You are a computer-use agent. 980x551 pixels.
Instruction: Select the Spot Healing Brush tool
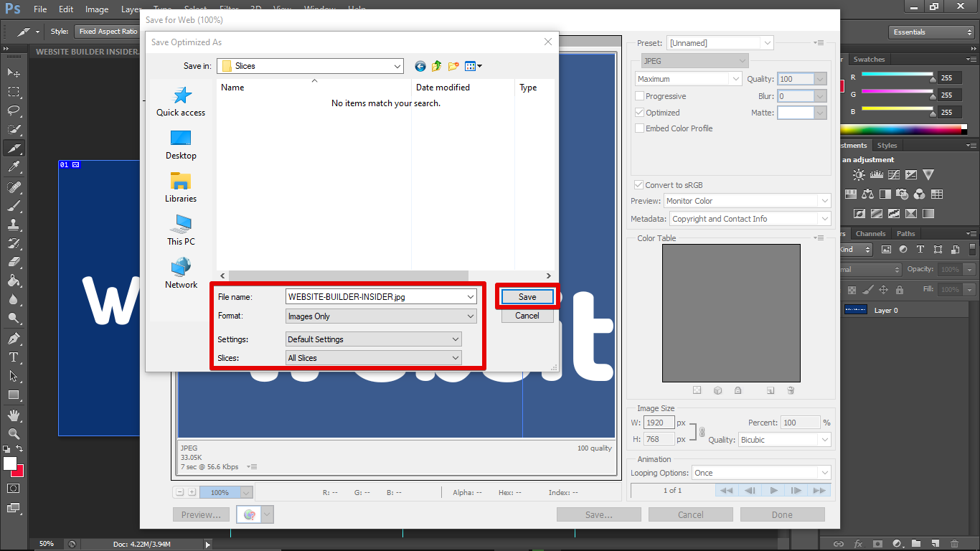pyautogui.click(x=14, y=187)
